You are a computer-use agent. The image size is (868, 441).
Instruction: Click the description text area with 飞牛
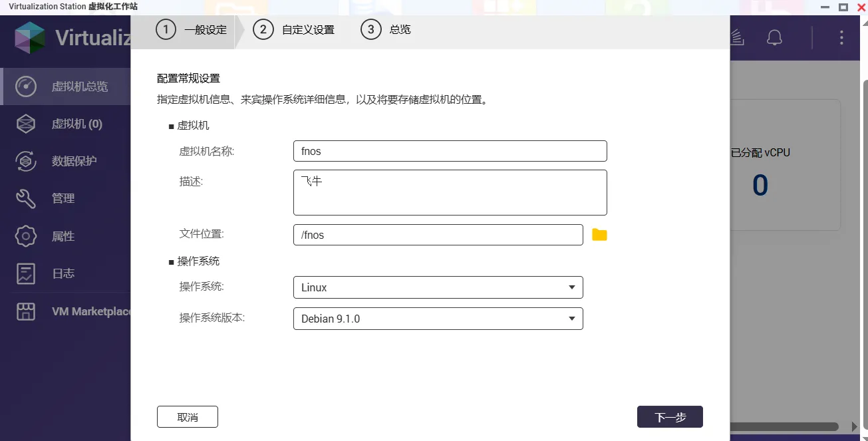coord(450,192)
